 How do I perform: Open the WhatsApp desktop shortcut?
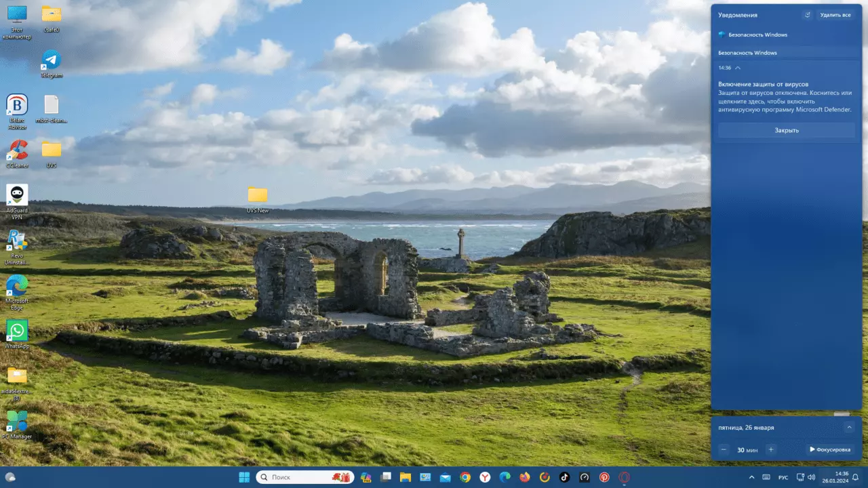(17, 331)
